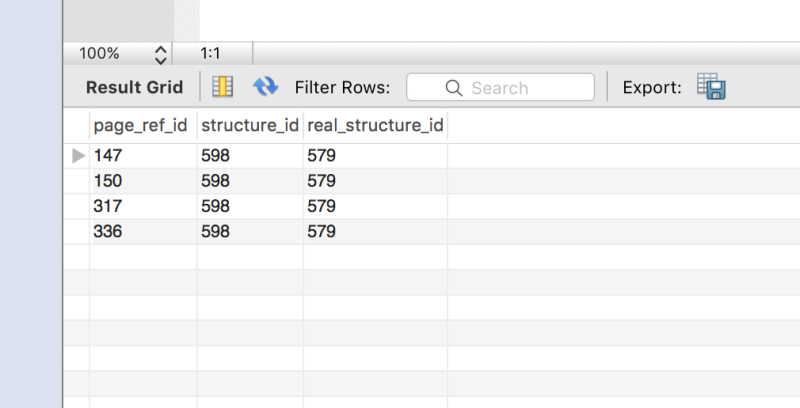The height and width of the screenshot is (408, 800).
Task: Focus the Filter Rows search field
Action: [501, 87]
